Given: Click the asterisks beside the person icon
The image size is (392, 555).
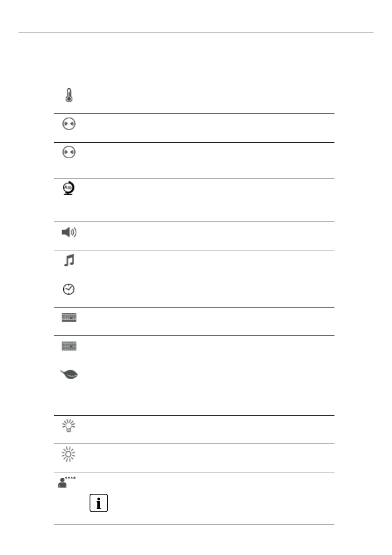Looking at the screenshot, I should 70,479.
